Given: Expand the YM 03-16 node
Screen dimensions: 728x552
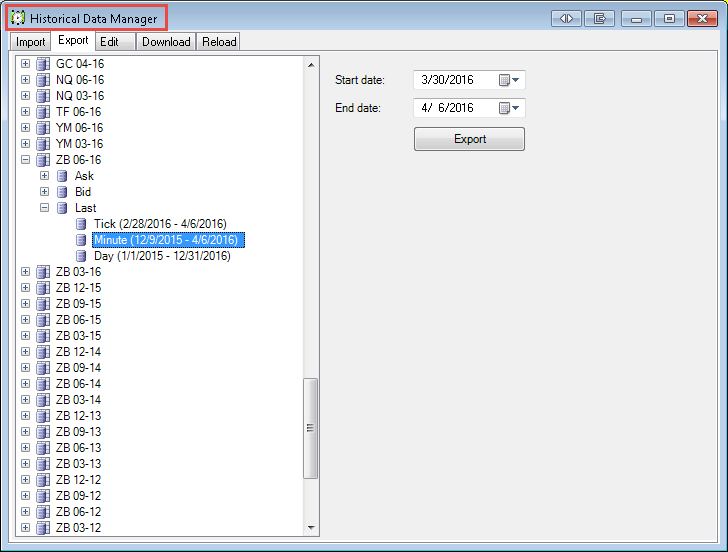Looking at the screenshot, I should (x=26, y=144).
